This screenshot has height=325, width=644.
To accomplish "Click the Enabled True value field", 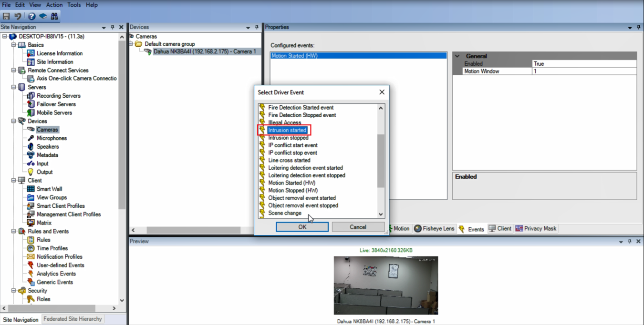I will 584,64.
